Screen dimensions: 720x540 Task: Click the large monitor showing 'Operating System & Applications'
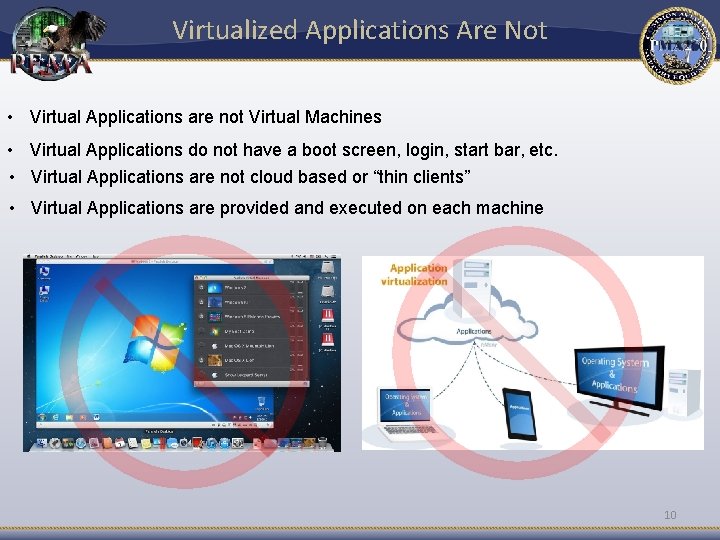point(617,379)
